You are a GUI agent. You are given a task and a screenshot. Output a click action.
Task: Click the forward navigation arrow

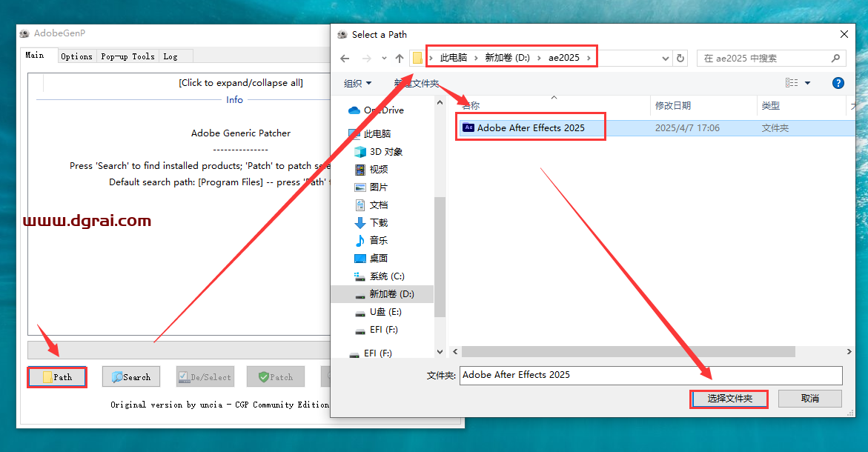click(366, 58)
